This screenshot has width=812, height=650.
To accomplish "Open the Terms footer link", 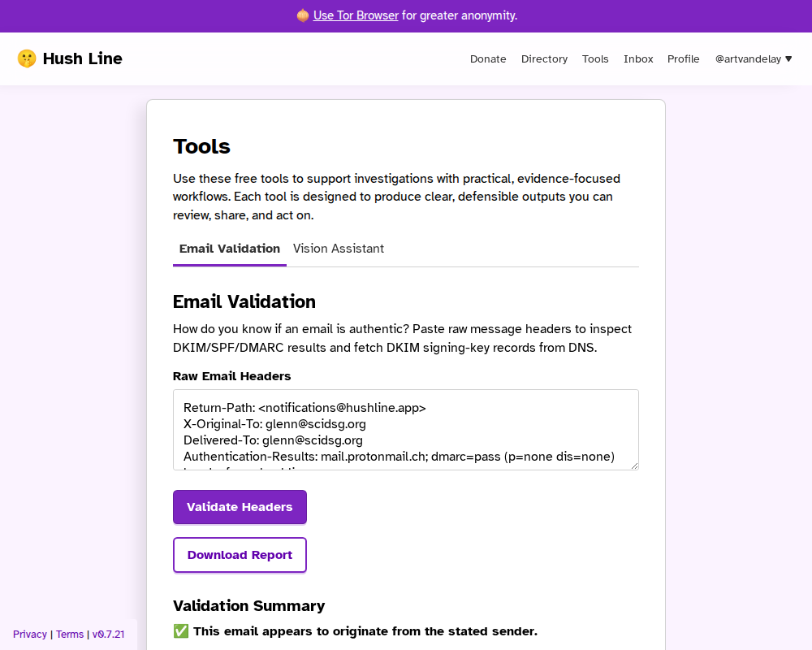I will click(70, 635).
